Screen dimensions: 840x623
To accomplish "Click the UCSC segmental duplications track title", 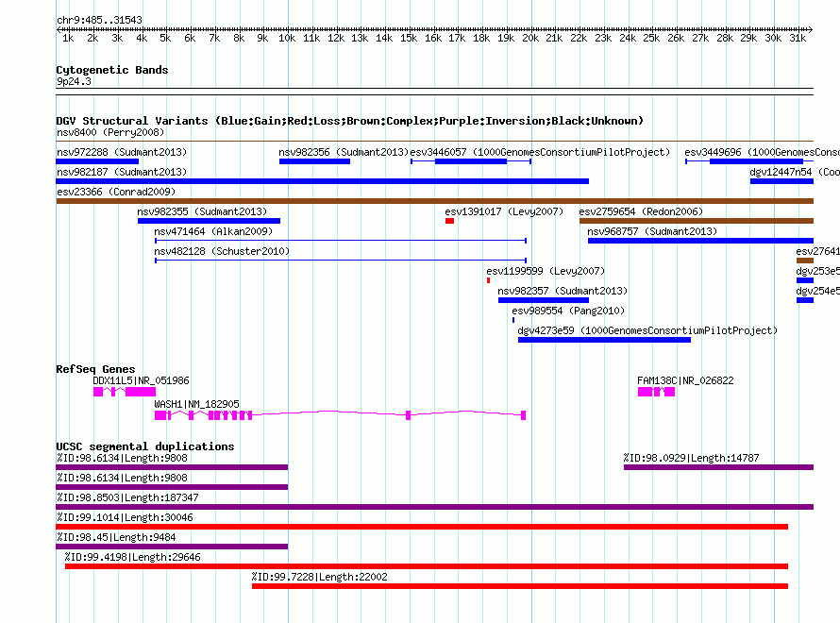I will [145, 446].
